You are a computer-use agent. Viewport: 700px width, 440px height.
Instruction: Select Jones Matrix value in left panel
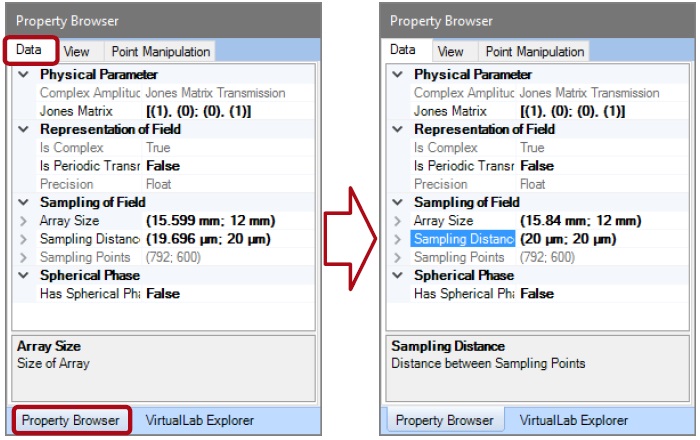tap(198, 111)
